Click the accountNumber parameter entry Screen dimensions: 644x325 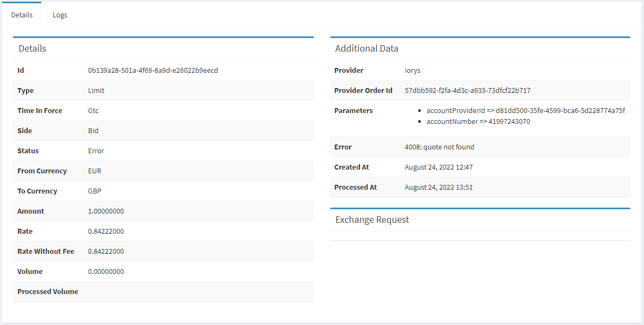tap(478, 122)
